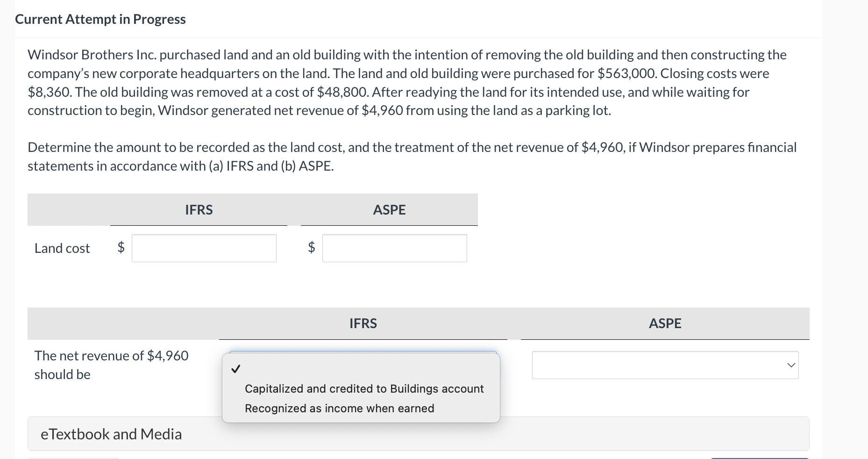
Task: Click inside the ASPE Land cost field
Action: (394, 248)
